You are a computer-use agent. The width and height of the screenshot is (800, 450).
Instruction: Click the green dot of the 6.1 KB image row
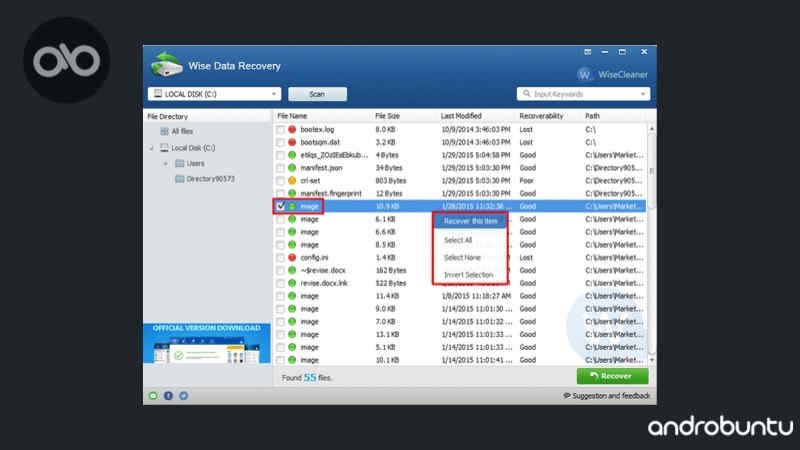point(292,219)
